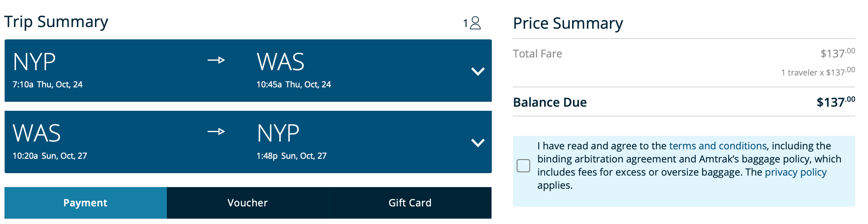Click the 10:20a Sun, Oct 27 departure time
Image resolution: width=868 pixels, height=224 pixels.
[50, 156]
